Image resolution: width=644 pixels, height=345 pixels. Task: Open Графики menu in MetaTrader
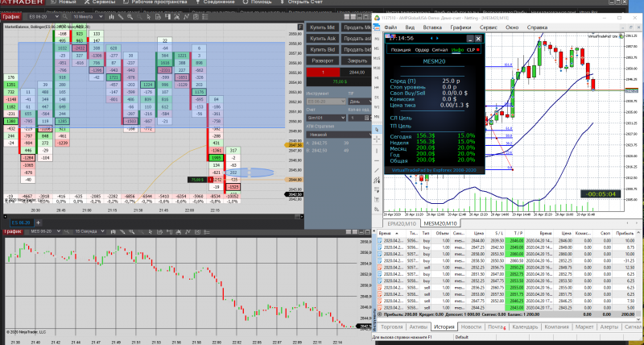(x=460, y=27)
